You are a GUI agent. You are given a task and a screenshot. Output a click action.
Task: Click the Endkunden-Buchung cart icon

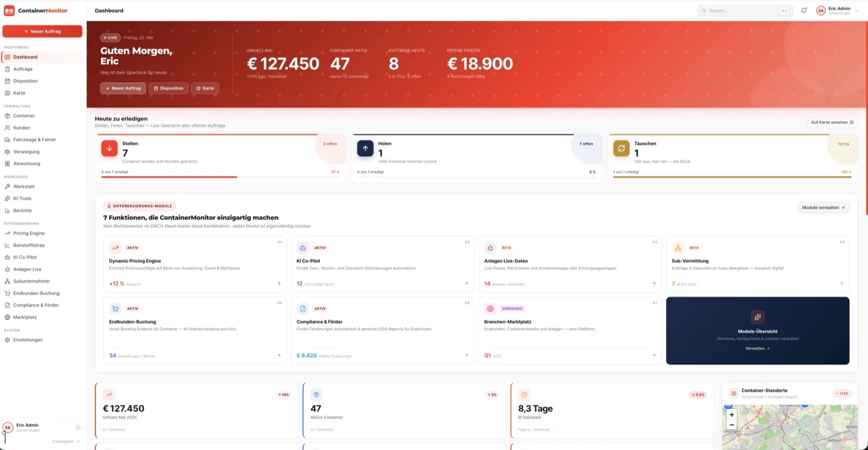[115, 308]
